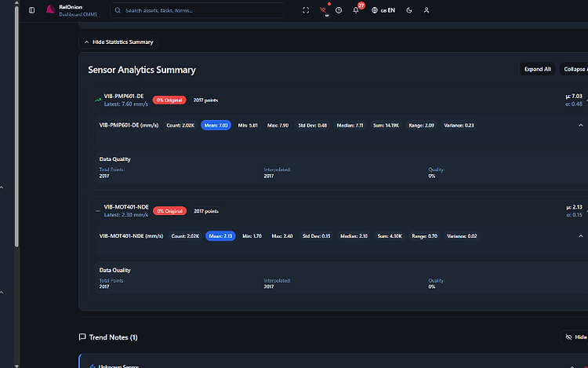The image size is (588, 368).
Task: Click the Sum: 4.30K chip
Action: click(x=390, y=236)
